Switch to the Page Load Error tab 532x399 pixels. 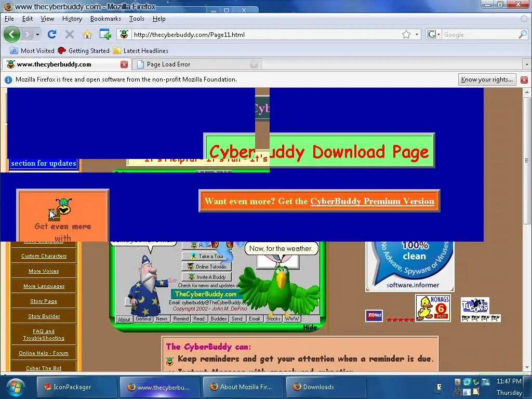pos(196,64)
